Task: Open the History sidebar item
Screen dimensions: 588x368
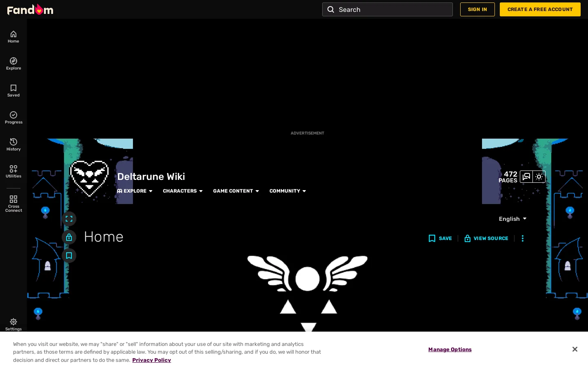Action: pyautogui.click(x=13, y=145)
